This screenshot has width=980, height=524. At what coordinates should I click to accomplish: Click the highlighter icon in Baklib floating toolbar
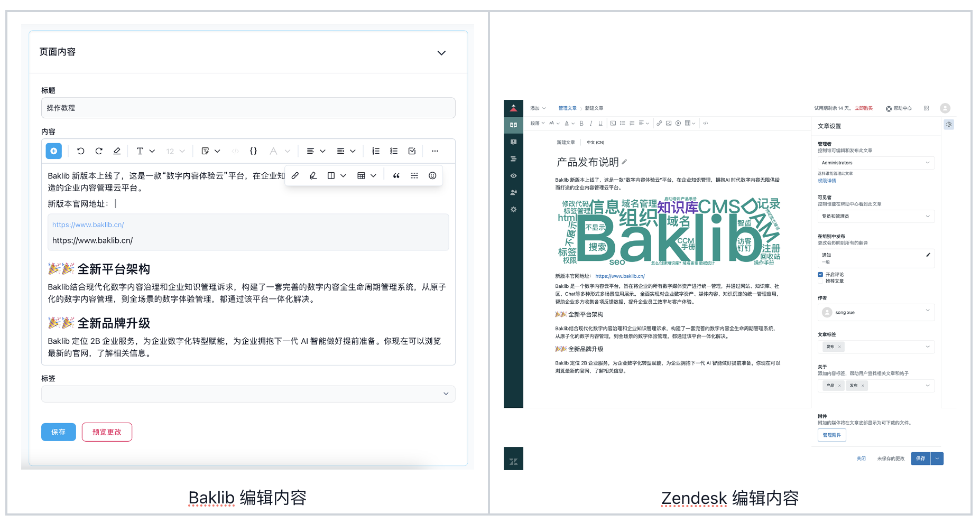[313, 176]
